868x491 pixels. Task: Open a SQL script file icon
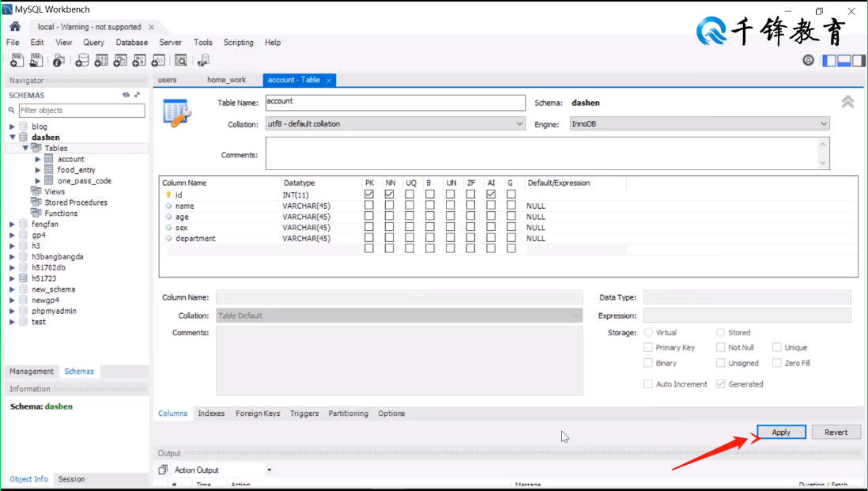tap(36, 60)
